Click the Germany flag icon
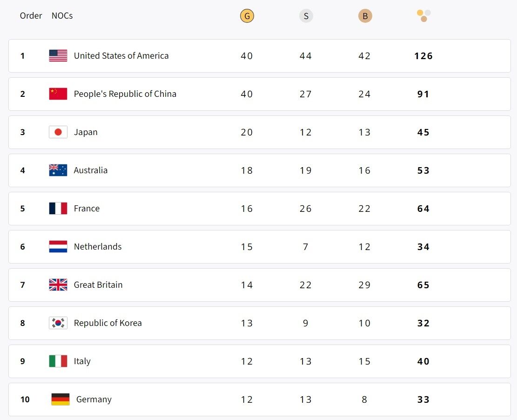Image resolution: width=517 pixels, height=420 pixels. click(x=60, y=400)
